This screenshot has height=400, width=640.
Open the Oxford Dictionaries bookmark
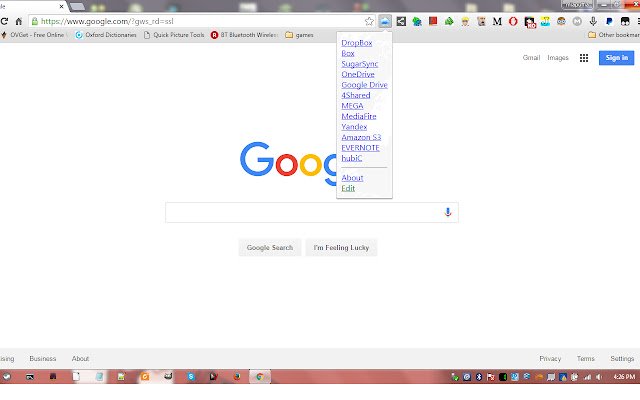click(106, 35)
